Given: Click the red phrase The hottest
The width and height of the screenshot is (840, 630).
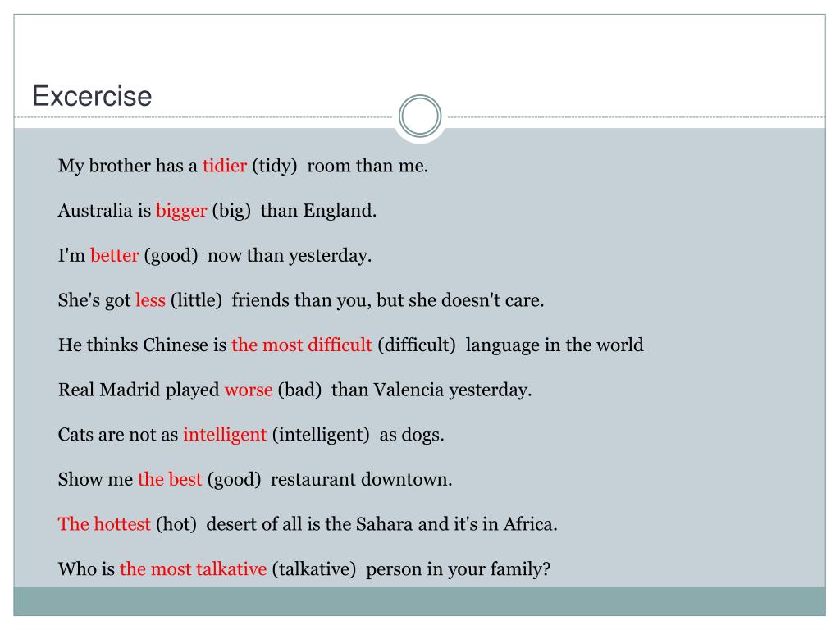Looking at the screenshot, I should (x=104, y=524).
